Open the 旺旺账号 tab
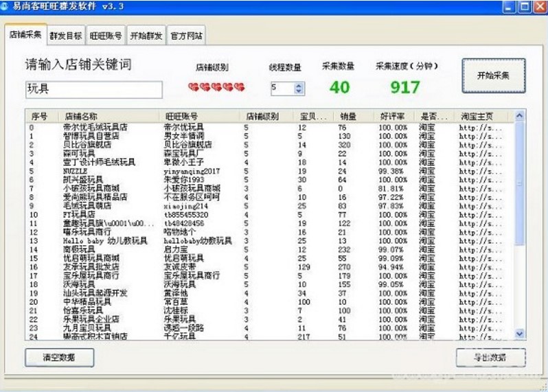Image resolution: width=548 pixels, height=392 pixels. click(x=106, y=35)
